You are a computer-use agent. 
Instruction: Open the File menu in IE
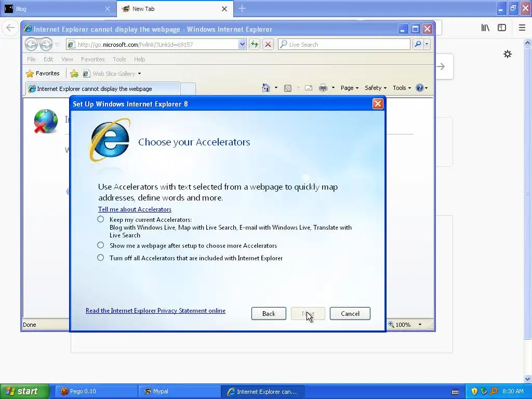click(31, 59)
